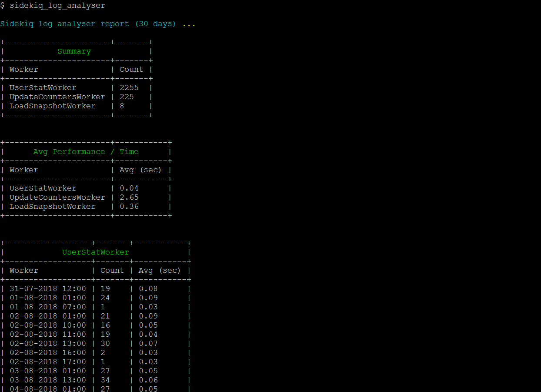The height and width of the screenshot is (392, 541).
Task: Select UpdateCountersWorker row in Summary table
Action: (x=77, y=97)
